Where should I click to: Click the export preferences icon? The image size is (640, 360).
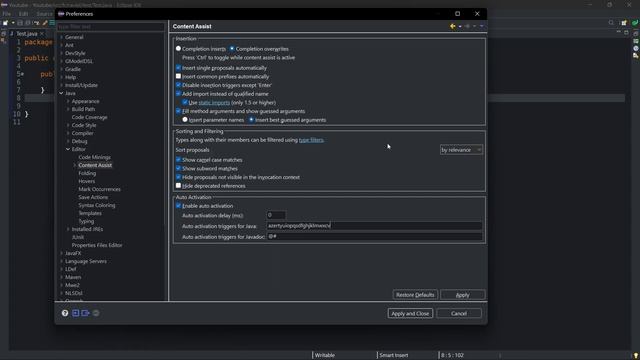pyautogui.click(x=85, y=313)
